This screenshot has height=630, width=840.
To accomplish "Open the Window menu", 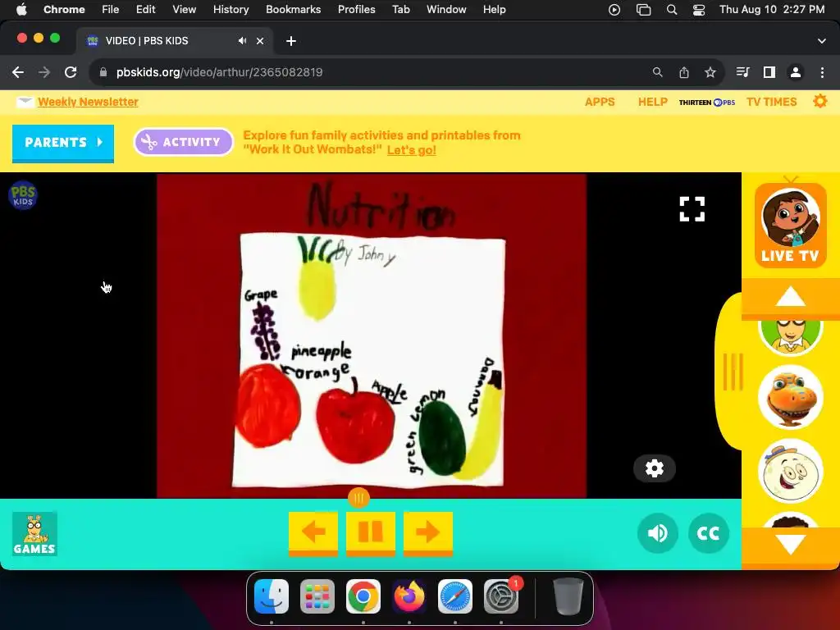I will 446,9.
